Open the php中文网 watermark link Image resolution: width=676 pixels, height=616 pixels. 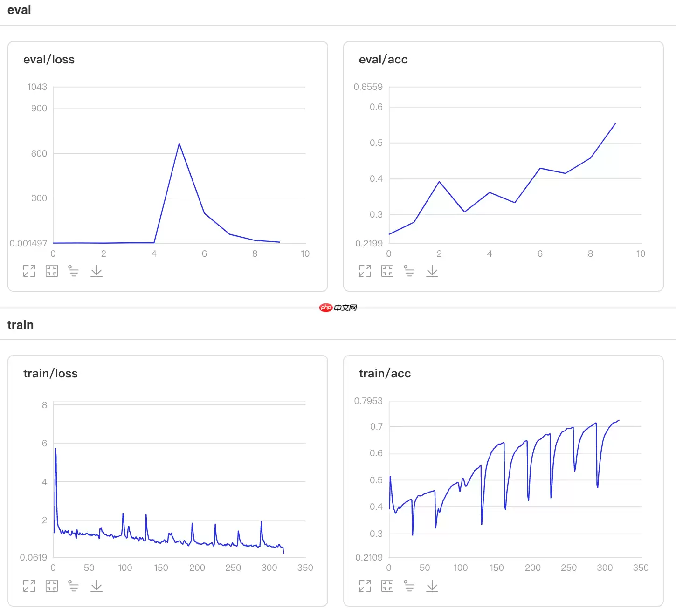pos(338,308)
